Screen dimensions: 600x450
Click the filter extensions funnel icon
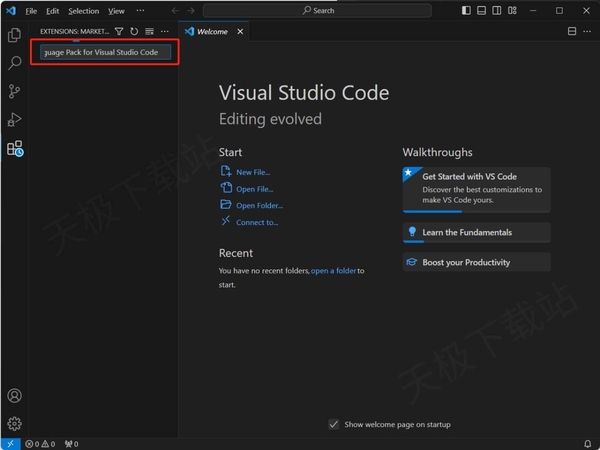pyautogui.click(x=119, y=32)
